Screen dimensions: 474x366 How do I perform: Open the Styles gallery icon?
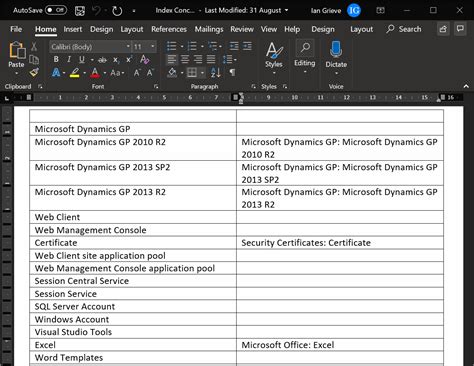pos(274,50)
